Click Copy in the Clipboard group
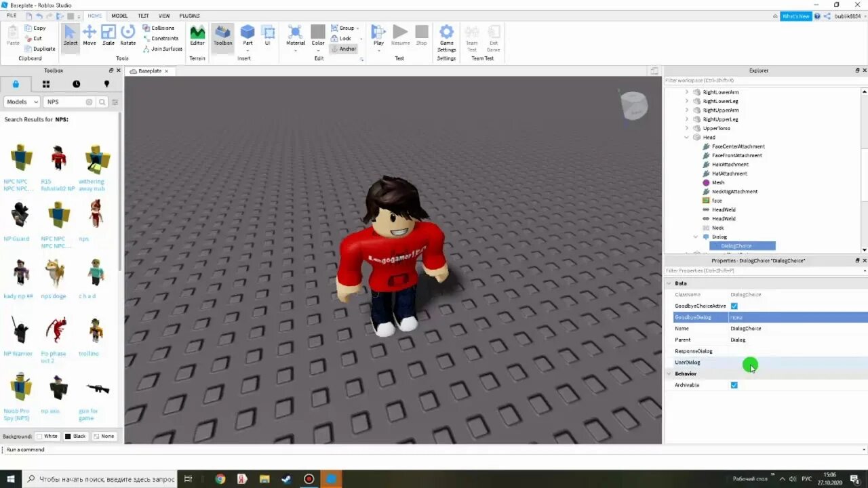This screenshot has height=488, width=868. (35, 28)
